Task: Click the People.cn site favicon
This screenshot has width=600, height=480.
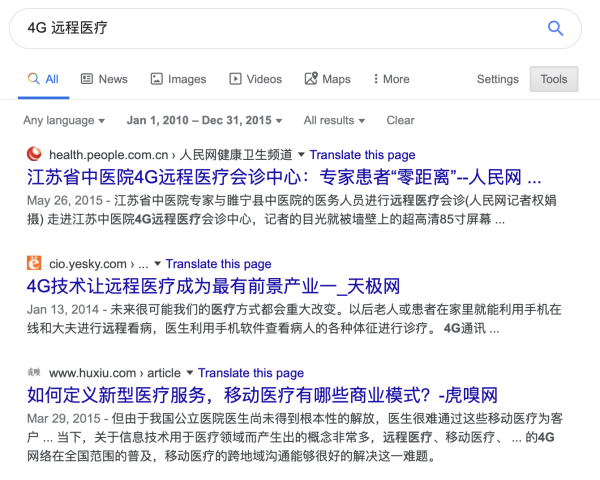Action: point(34,155)
